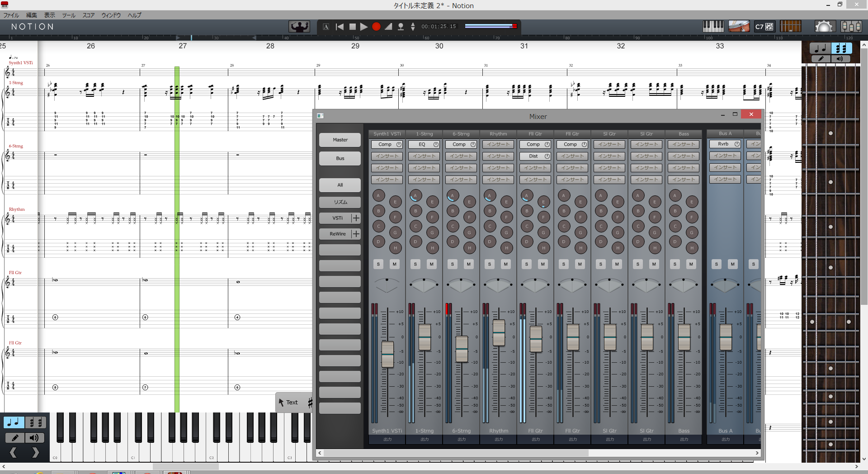Screen dimensions: 868x474
Task: Open the C7 chord library icon
Action: pyautogui.click(x=764, y=27)
